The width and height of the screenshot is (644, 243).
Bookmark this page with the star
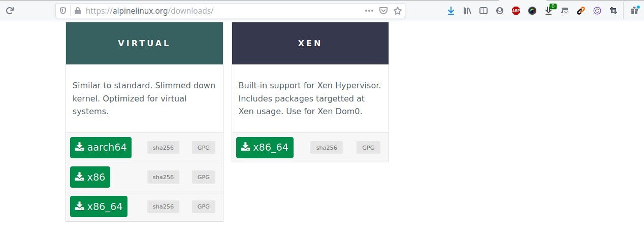pos(398,11)
